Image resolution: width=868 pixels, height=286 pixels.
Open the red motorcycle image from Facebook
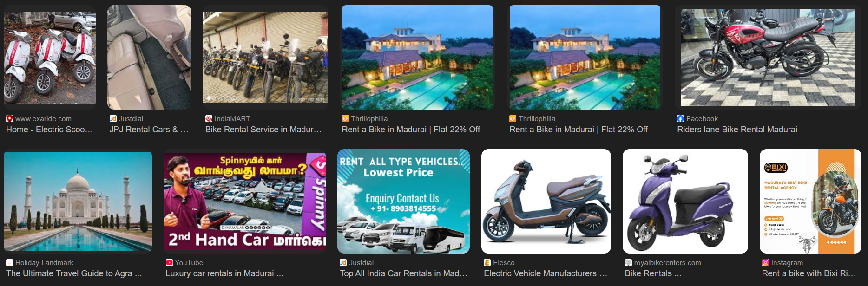768,57
